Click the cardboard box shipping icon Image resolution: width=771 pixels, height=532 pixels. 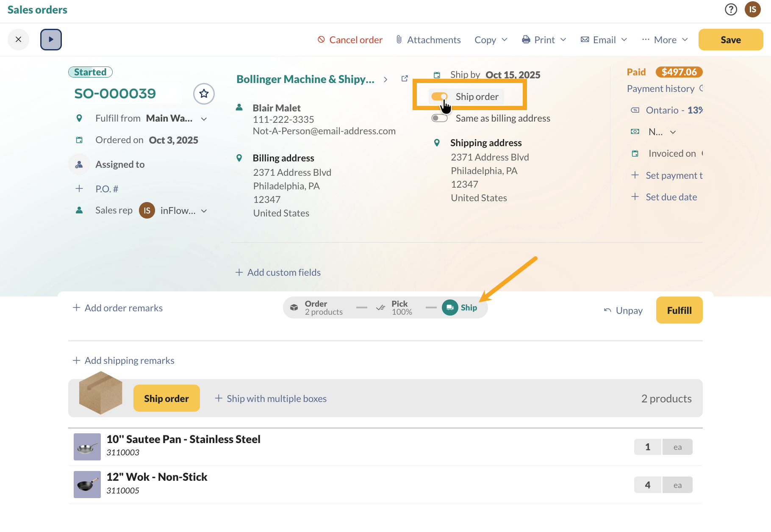100,393
